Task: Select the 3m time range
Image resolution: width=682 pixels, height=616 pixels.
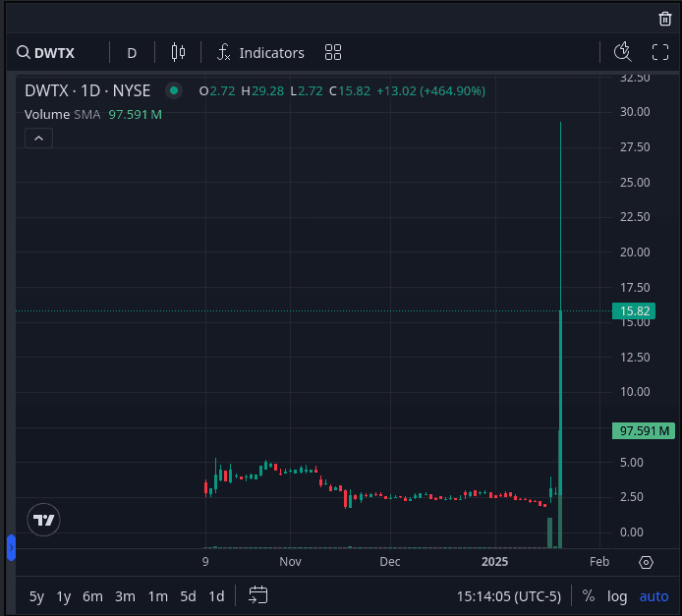Action: (x=125, y=596)
